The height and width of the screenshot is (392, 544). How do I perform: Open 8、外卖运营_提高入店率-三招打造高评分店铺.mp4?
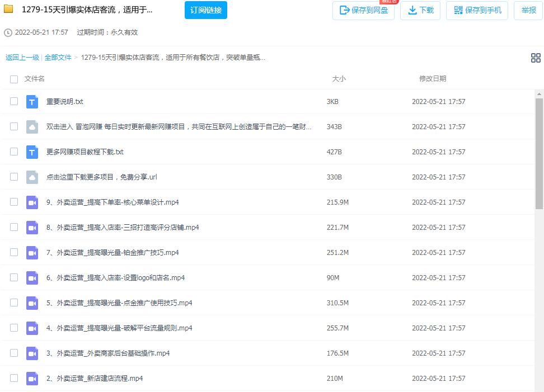[x=123, y=228]
